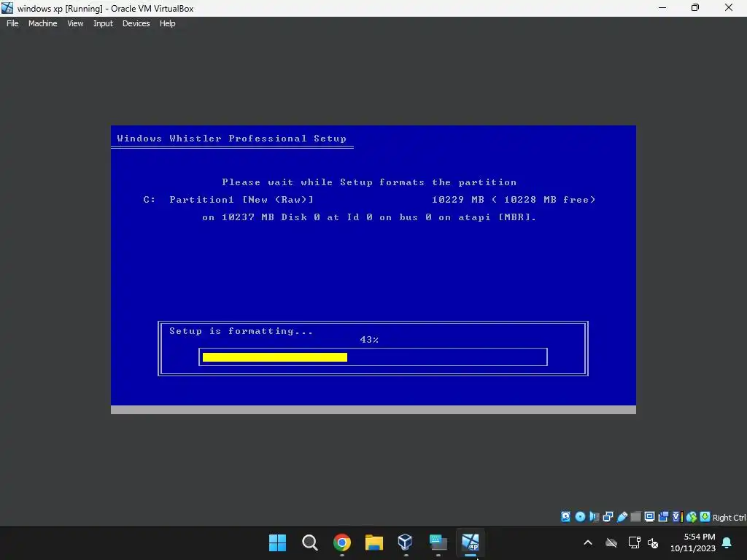The image size is (747, 560).
Task: Restore down the VirtualBox window
Action: (x=695, y=7)
